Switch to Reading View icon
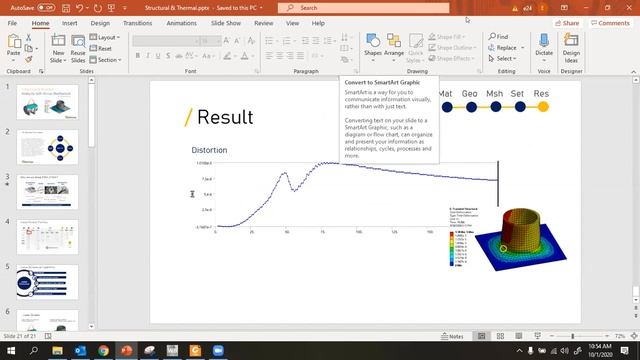 pos(519,336)
